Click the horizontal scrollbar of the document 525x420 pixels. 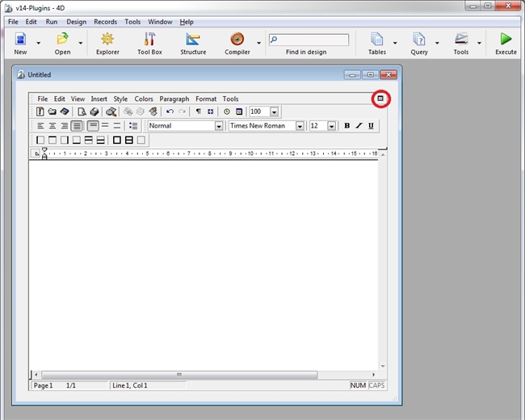pos(202,375)
